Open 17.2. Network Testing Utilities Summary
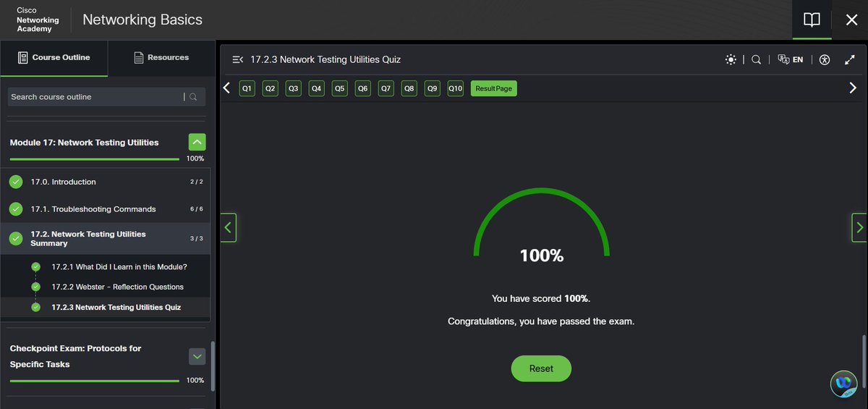Image resolution: width=868 pixels, height=409 pixels. click(x=106, y=239)
